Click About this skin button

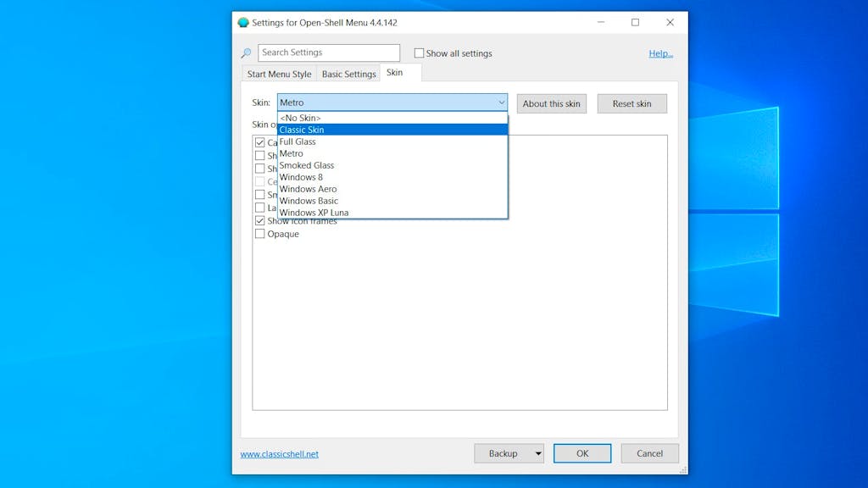click(551, 103)
